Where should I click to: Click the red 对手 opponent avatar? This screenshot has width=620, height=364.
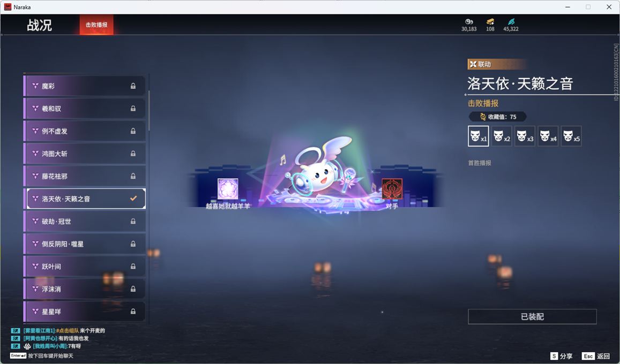point(392,189)
